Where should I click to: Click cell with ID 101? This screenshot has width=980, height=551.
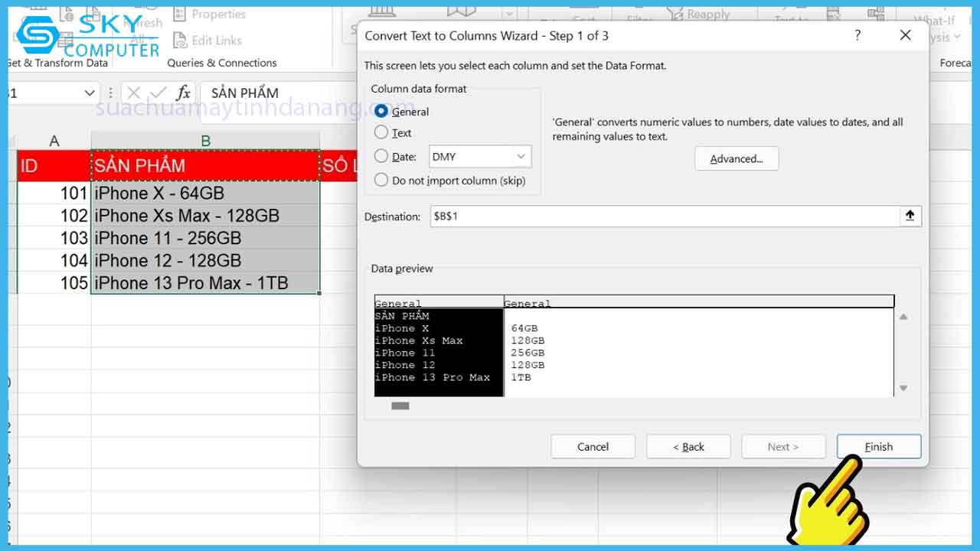click(x=54, y=193)
